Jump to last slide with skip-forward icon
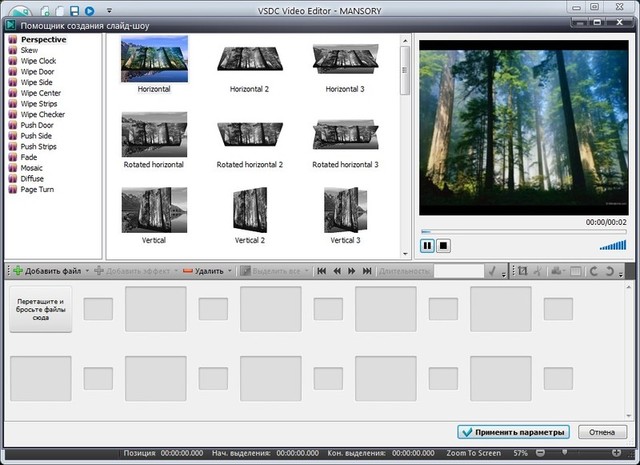Image resolution: width=640 pixels, height=465 pixels. [367, 271]
